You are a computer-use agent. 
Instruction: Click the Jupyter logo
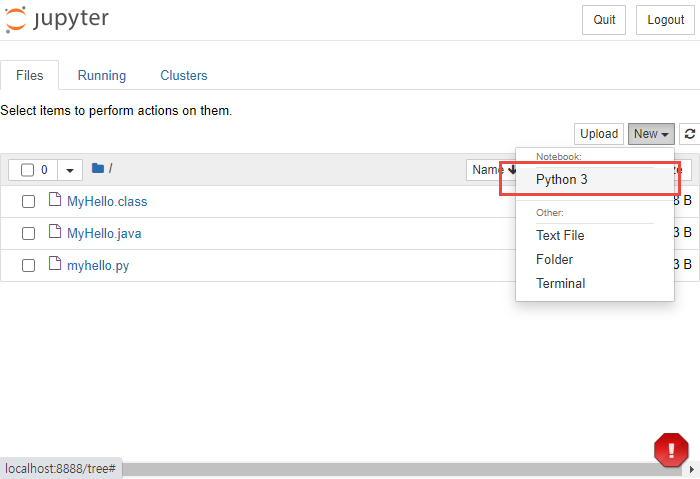point(57,20)
